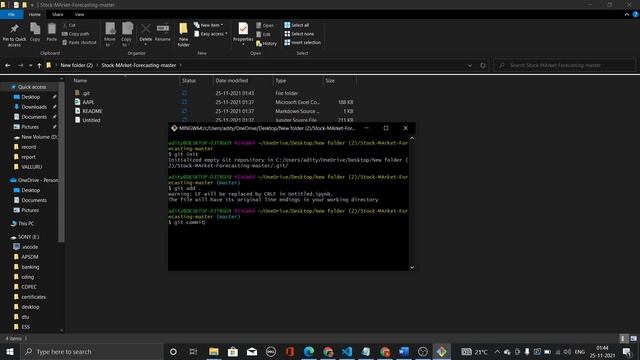This screenshot has height=360, width=640.
Task: Select the AAPL file
Action: pos(88,102)
